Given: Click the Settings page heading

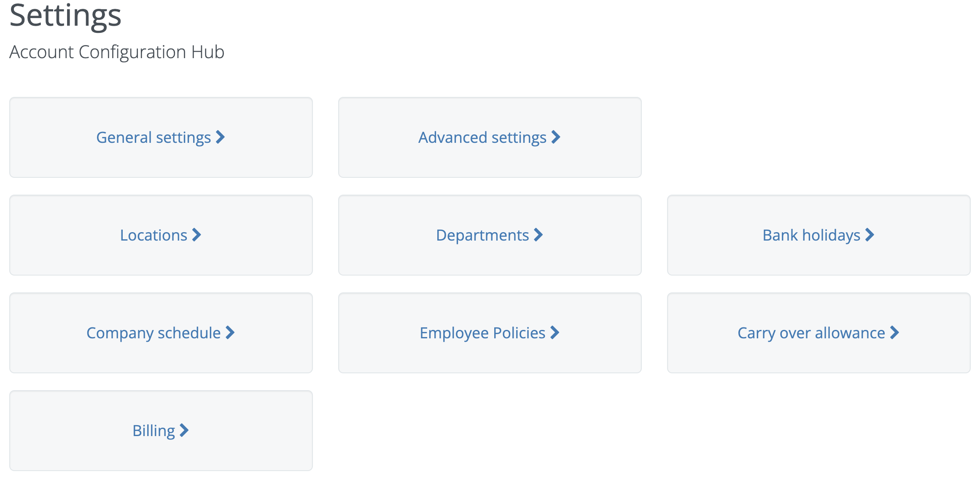Looking at the screenshot, I should (66, 16).
